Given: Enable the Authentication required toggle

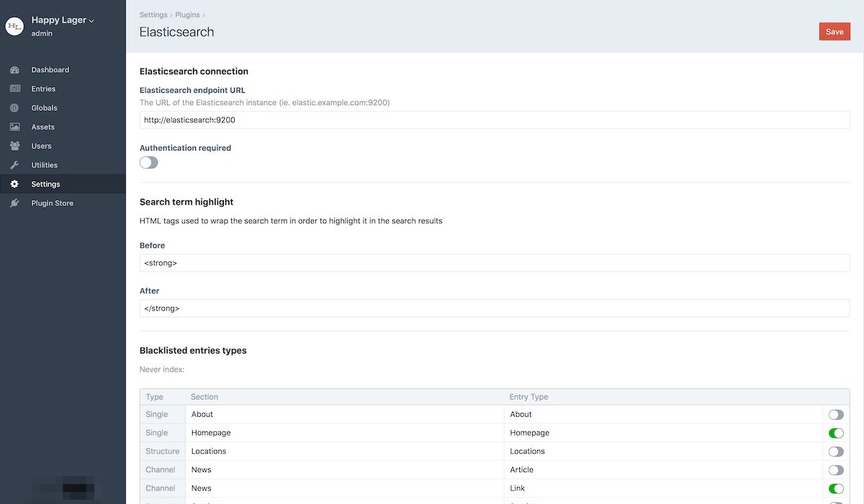Looking at the screenshot, I should tap(148, 162).
